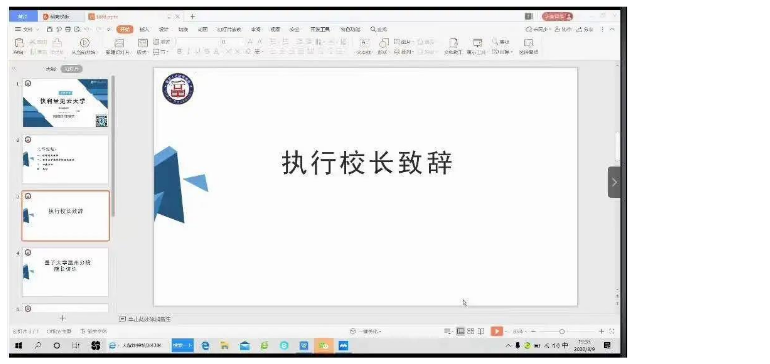Click the Format Painter brush icon
Viewport: 770px width, 364px height.
point(57,43)
